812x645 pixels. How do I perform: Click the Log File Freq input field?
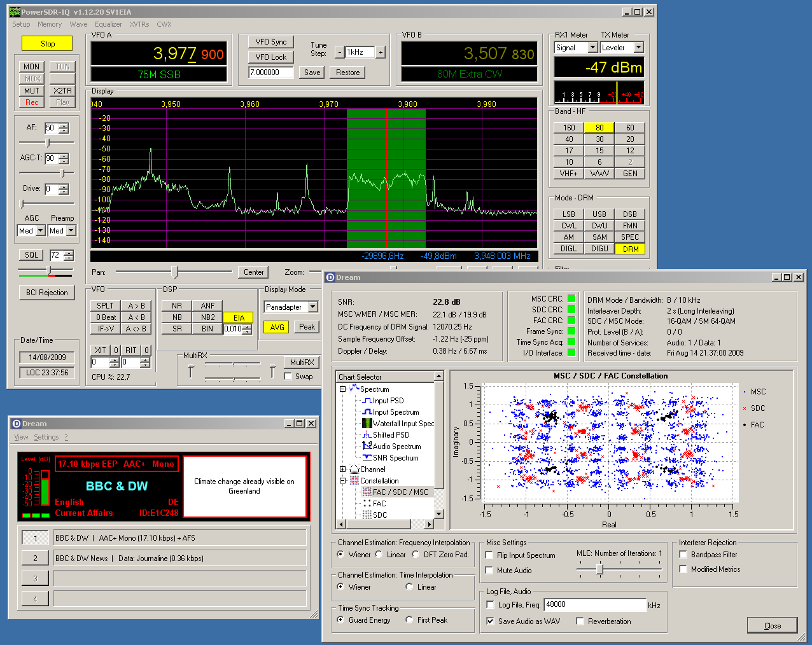tap(594, 605)
